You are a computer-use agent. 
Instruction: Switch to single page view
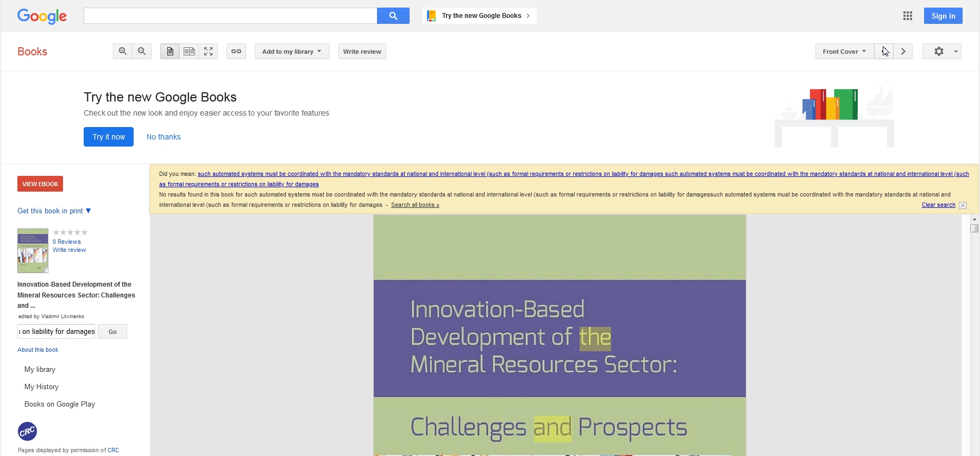click(x=170, y=51)
